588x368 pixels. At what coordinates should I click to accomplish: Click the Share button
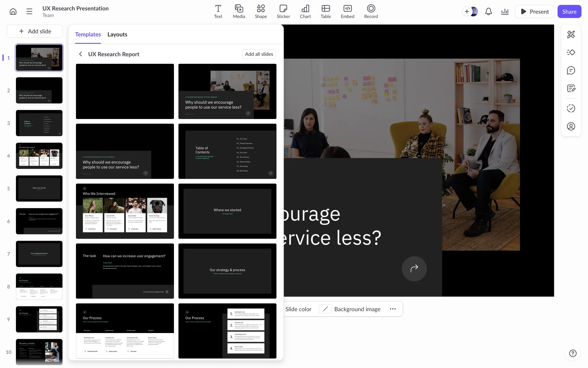[569, 12]
